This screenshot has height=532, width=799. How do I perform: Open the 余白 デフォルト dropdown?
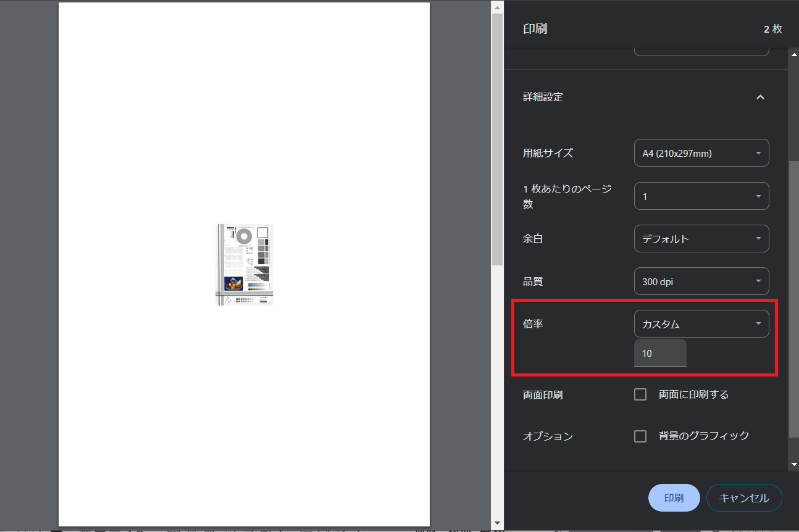[701, 239]
